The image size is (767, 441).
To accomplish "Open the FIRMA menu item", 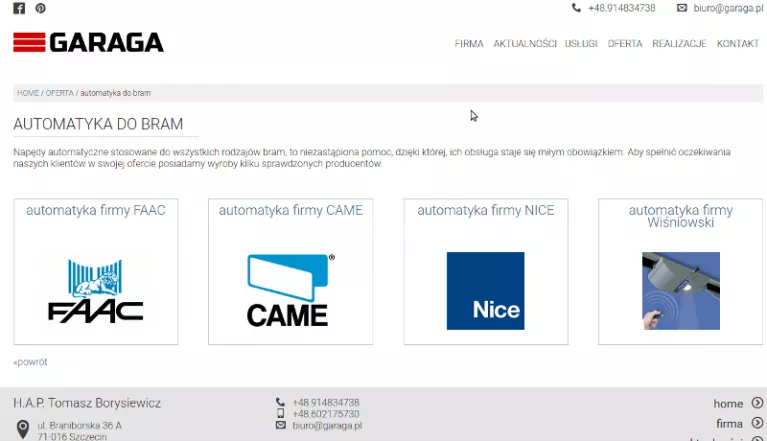I will click(469, 44).
